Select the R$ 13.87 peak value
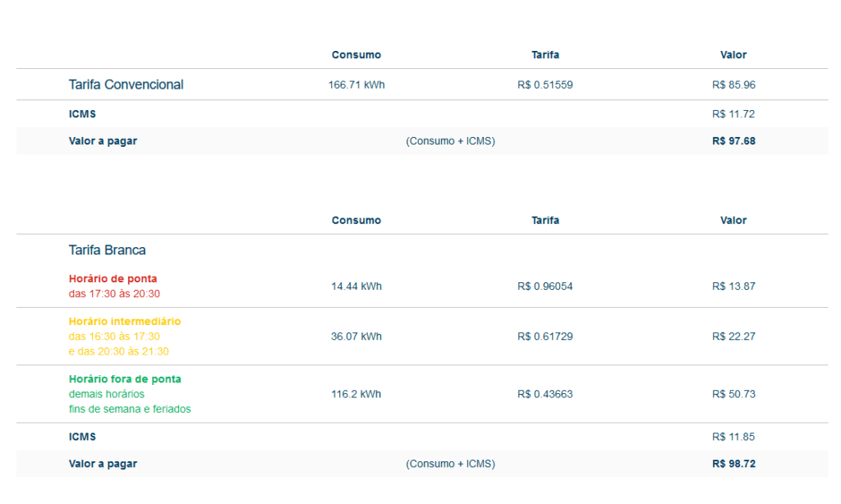Screen dimensions: 841x504 pos(733,286)
